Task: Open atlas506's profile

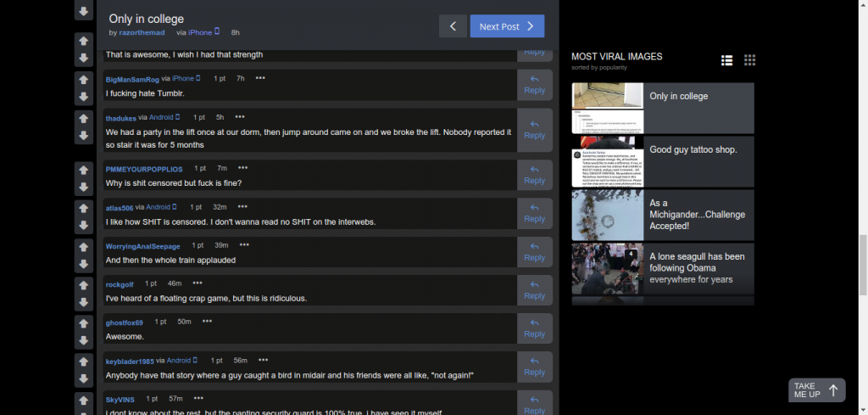Action: coord(120,208)
